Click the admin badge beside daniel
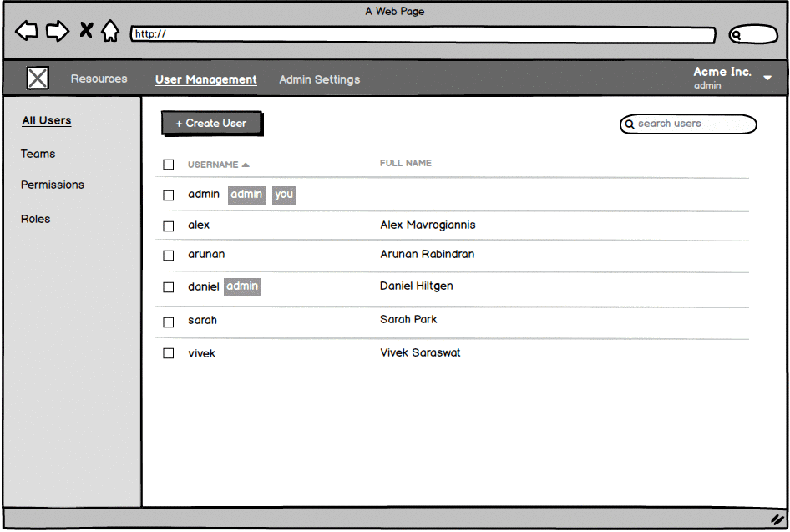790x532 pixels. coord(242,286)
